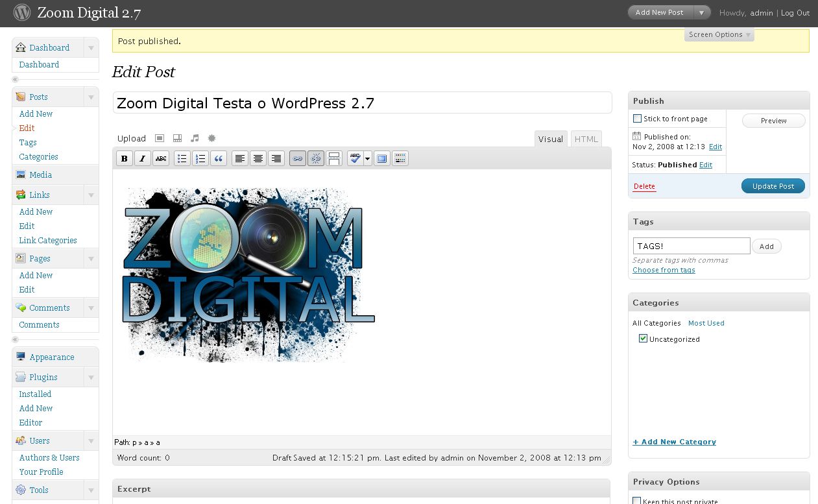The width and height of the screenshot is (818, 504).
Task: Open Link Categories menu item
Action: pyautogui.click(x=48, y=240)
